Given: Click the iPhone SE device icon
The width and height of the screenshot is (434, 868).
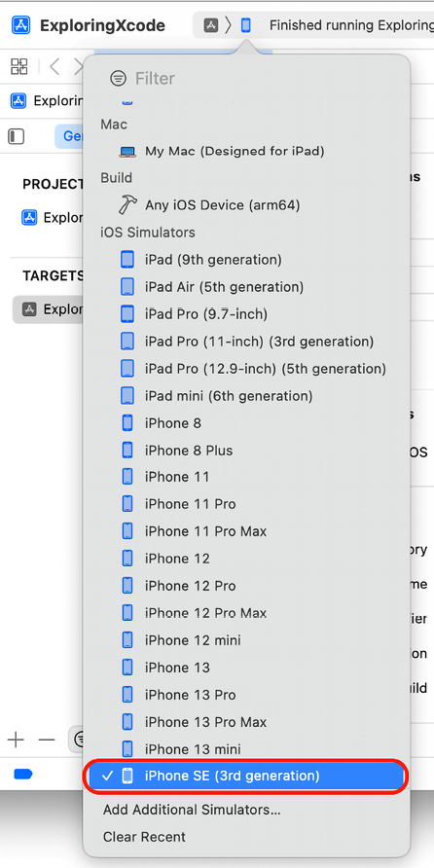Looking at the screenshot, I should coord(127,777).
